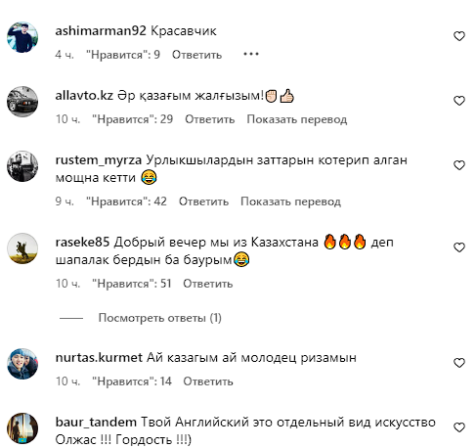This screenshot has height=448, width=476.
Task: Like nurtas.kurmet's comment with heart
Action: click(459, 363)
